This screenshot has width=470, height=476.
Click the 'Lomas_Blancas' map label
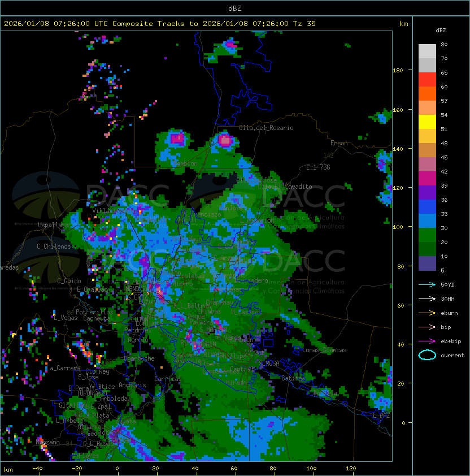tap(324, 350)
